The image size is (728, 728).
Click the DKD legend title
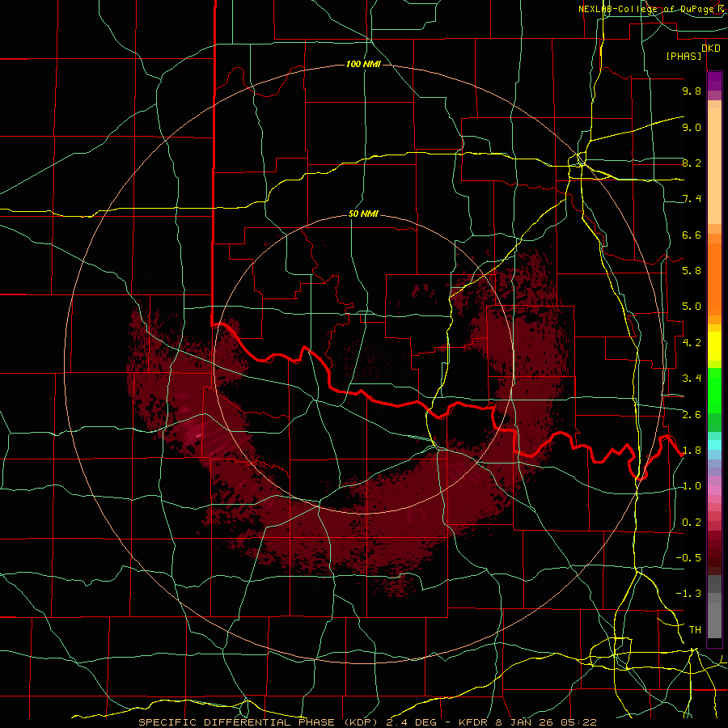[x=711, y=48]
